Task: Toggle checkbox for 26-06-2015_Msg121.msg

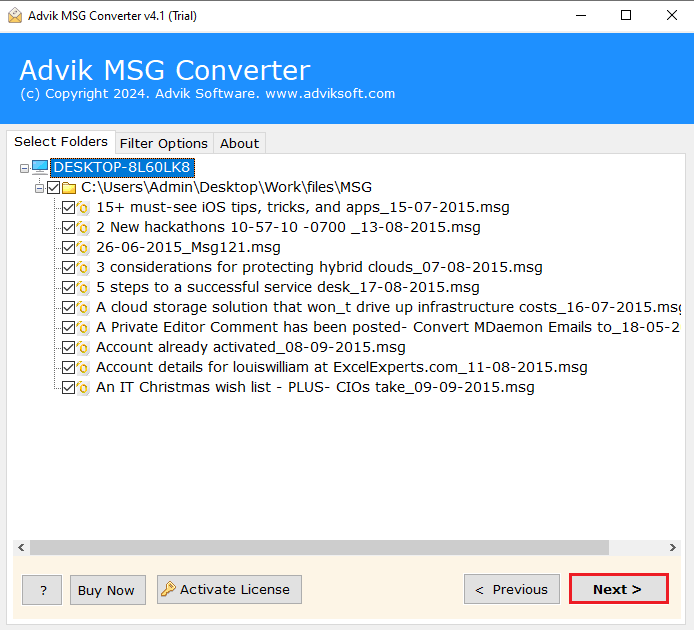Action: pos(68,247)
